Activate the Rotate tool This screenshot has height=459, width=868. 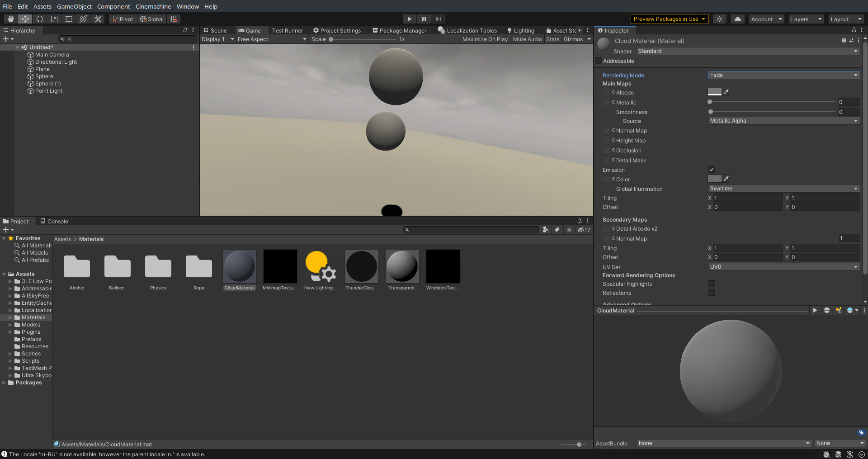[40, 19]
